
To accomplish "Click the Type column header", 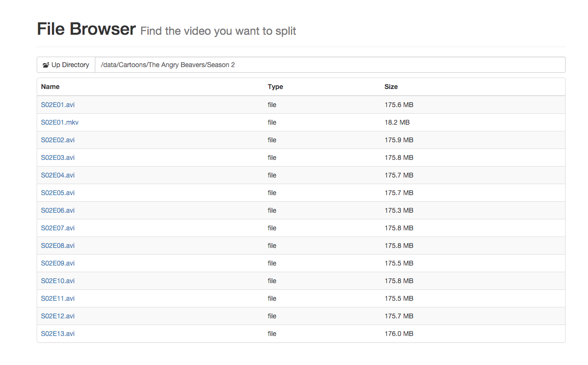I will click(x=275, y=87).
